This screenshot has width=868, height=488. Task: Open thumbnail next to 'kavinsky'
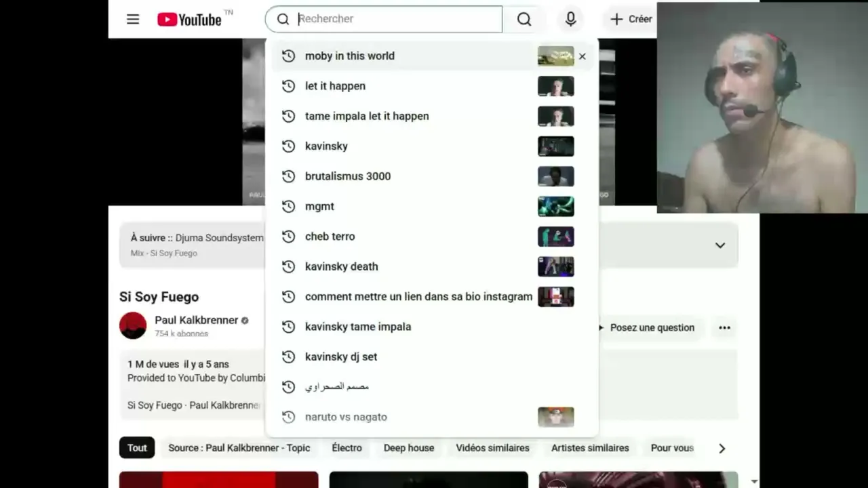coord(556,146)
